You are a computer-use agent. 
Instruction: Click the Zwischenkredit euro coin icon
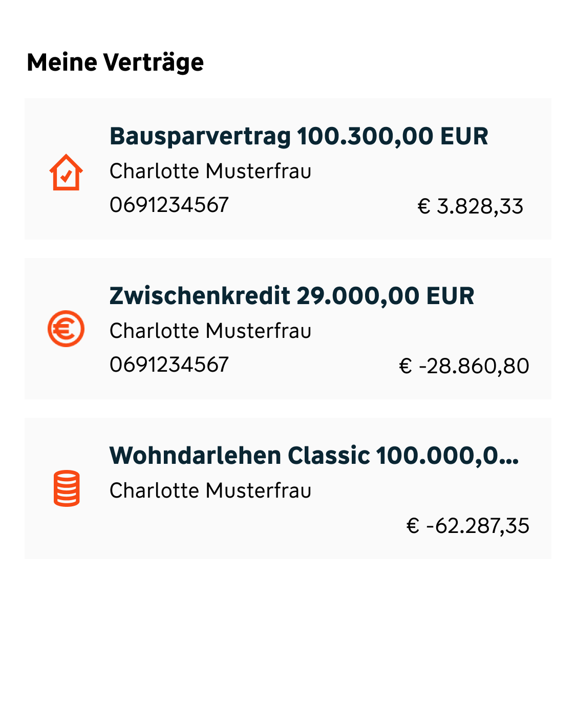(x=66, y=329)
